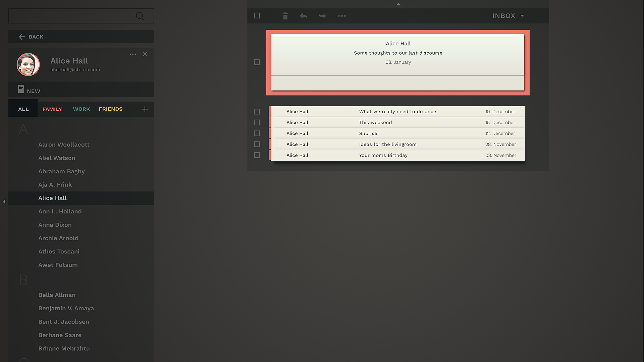Open the INBOX folder dropdown
Screen dimensions: 644x362
pos(508,16)
